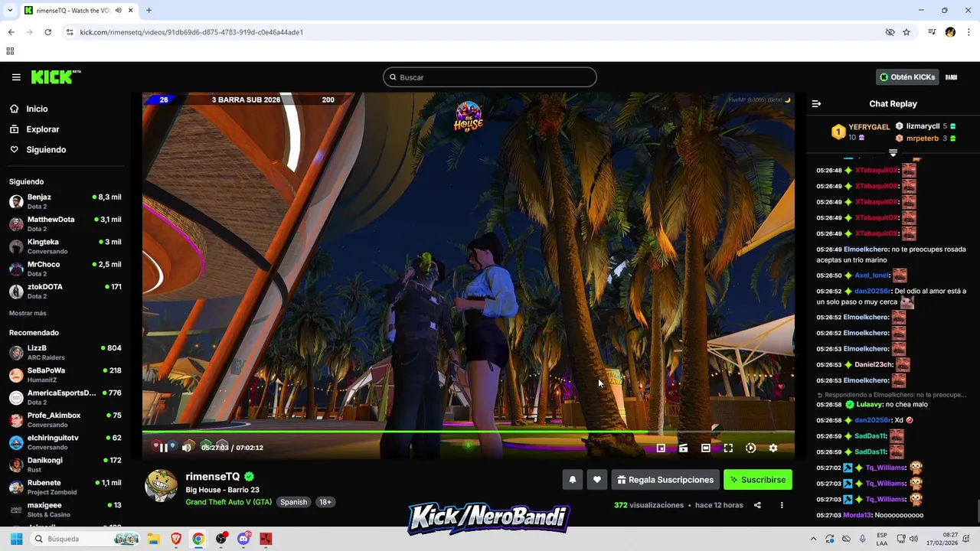Screen dimensions: 980x551
Task: Open the Kick hamburger menu
Action: point(16,77)
